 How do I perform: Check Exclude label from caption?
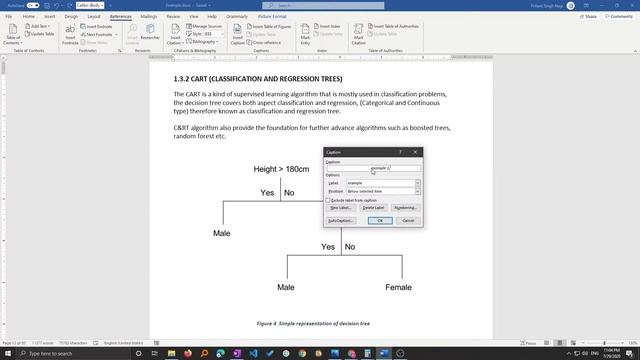(328, 200)
